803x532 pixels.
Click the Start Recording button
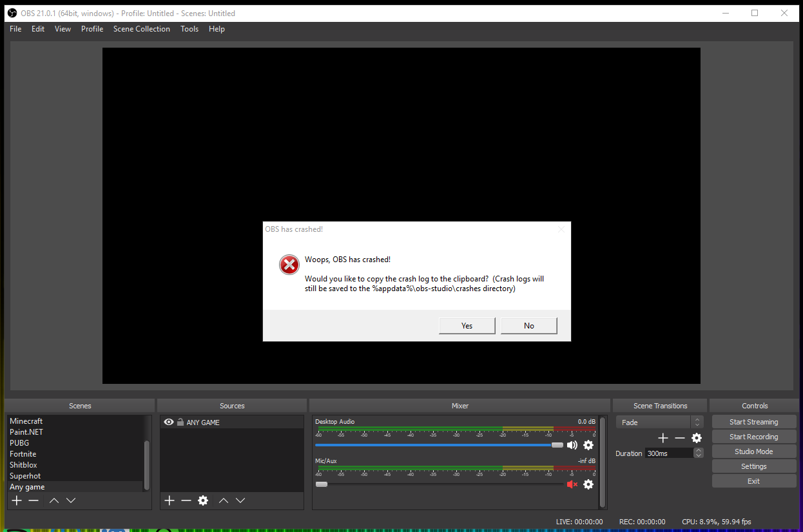pos(754,437)
